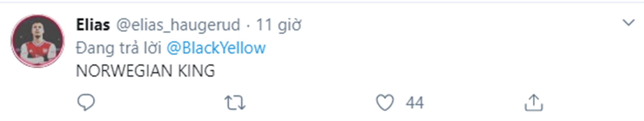Click the 44 likes count
The width and height of the screenshot is (644, 121).
tap(415, 103)
